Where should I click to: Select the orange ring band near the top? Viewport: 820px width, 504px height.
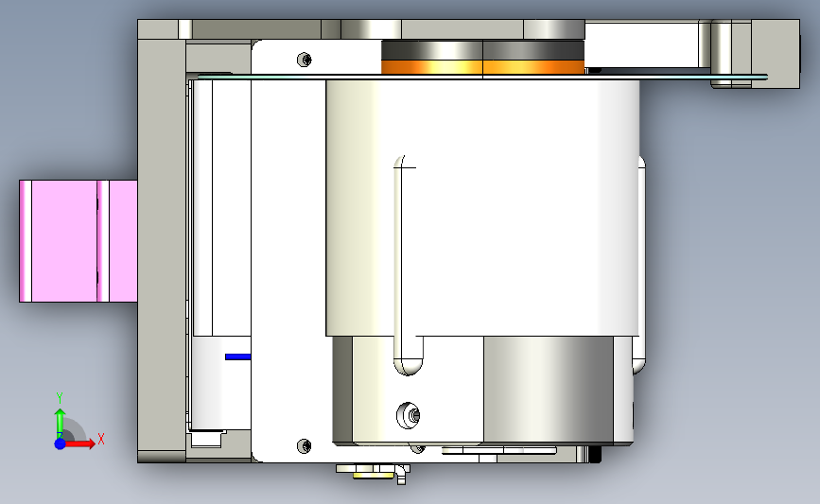[482, 67]
